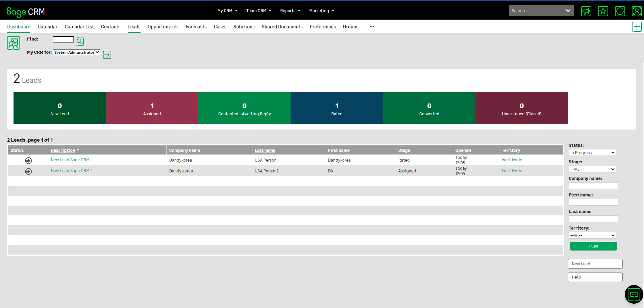Click the My CRM dashboard icon

click(14, 43)
